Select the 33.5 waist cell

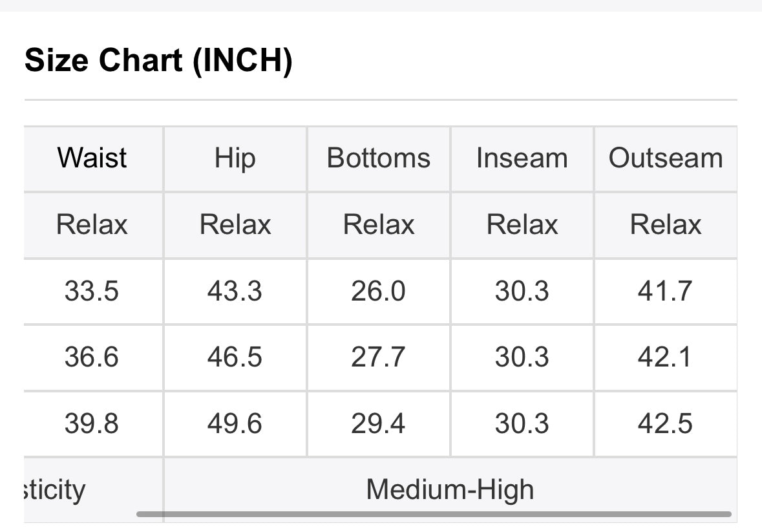[x=92, y=292]
